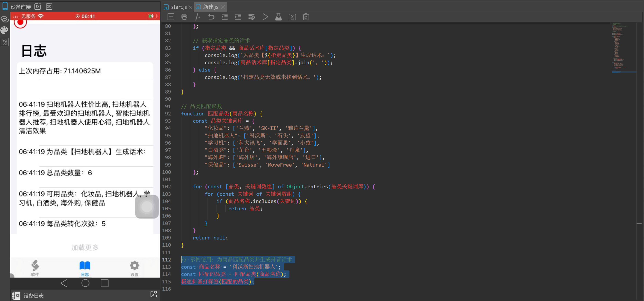The image size is (644, 301).
Task: Click the [x] variable toolbar icon
Action: tap(292, 17)
